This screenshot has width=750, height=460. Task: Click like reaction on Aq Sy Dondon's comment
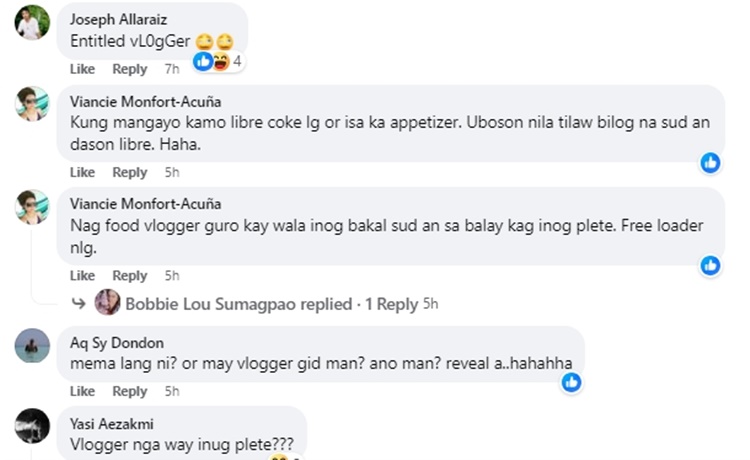point(571,381)
